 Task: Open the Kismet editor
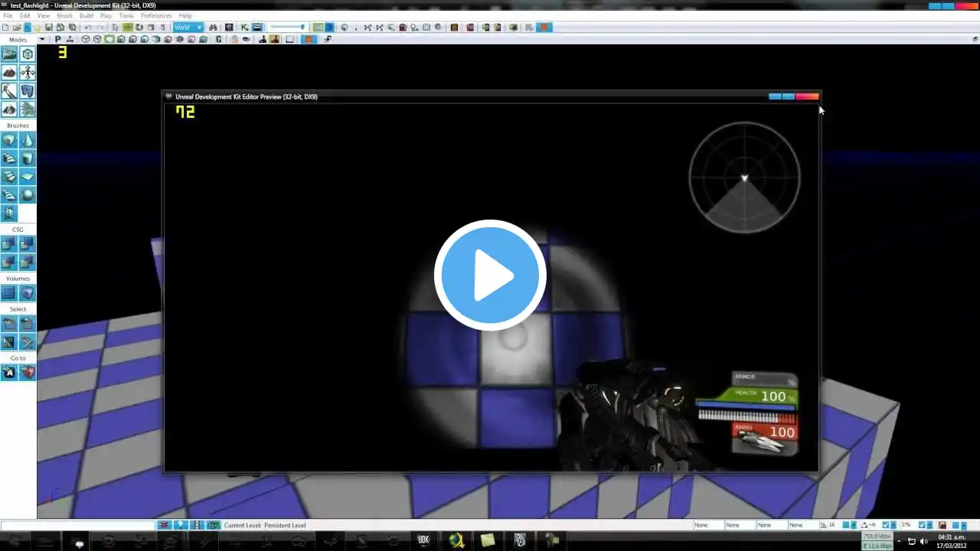245,28
